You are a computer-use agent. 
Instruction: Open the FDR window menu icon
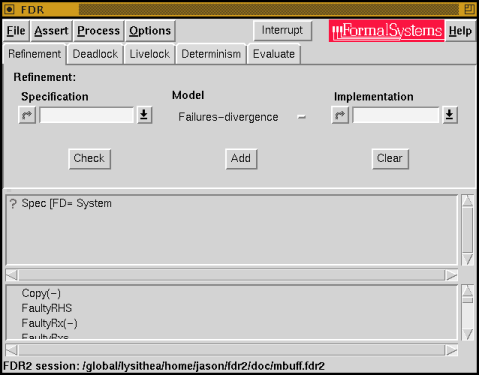10,9
